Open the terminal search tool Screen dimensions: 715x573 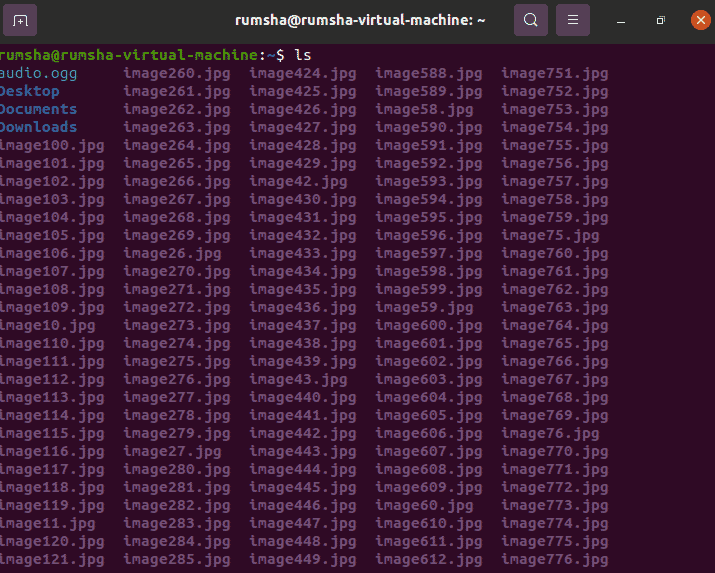pos(531,20)
